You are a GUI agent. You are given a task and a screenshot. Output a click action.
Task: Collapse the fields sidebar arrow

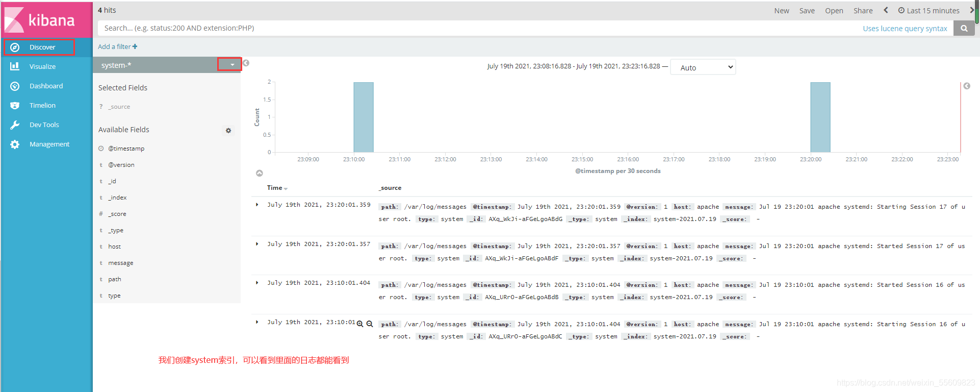pyautogui.click(x=246, y=63)
